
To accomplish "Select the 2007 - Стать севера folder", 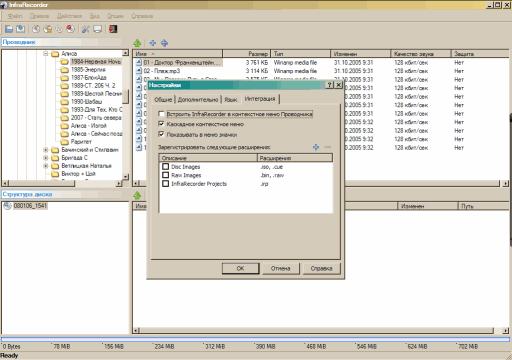I will click(x=96, y=118).
